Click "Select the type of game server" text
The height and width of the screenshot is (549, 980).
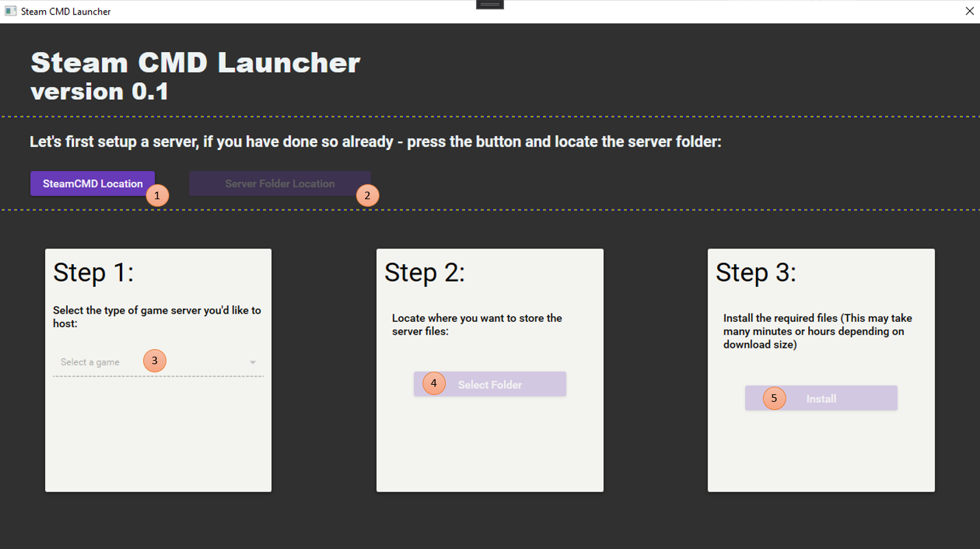click(157, 316)
